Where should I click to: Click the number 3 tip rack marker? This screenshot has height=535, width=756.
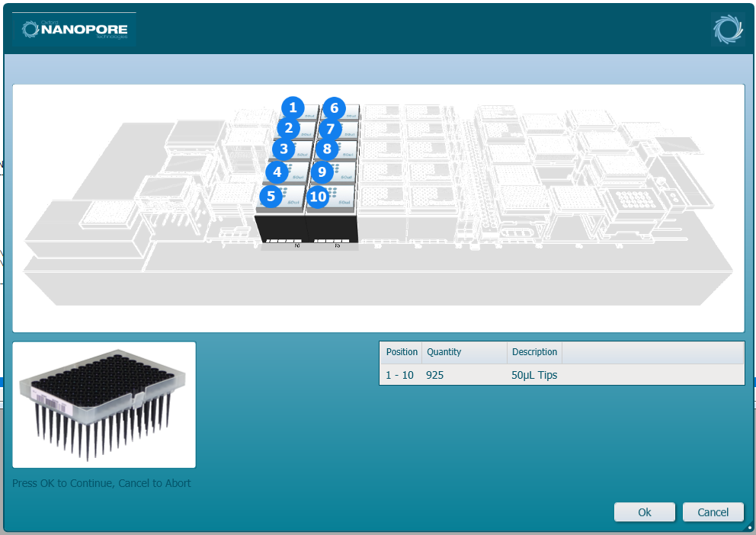283,149
